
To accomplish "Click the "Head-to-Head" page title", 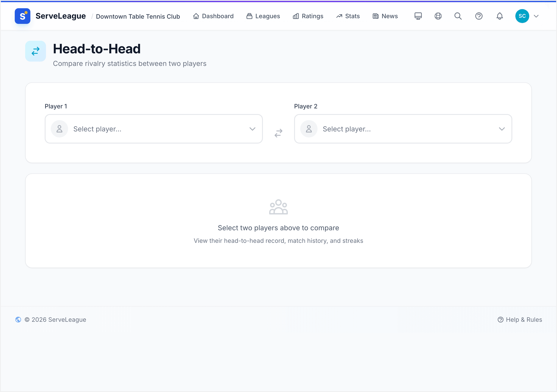I will (97, 49).
